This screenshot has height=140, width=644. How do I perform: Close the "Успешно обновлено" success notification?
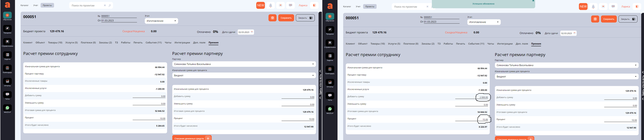click(x=533, y=1)
